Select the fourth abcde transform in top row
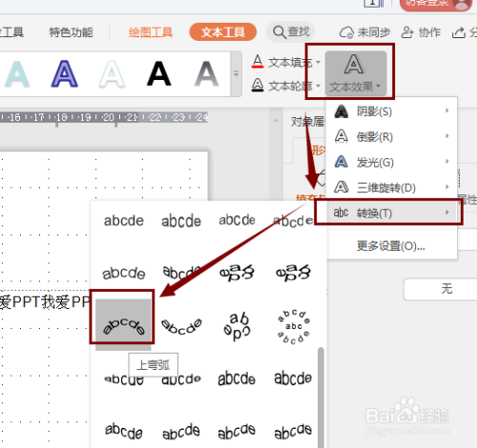The width and height of the screenshot is (477, 448). click(x=293, y=221)
